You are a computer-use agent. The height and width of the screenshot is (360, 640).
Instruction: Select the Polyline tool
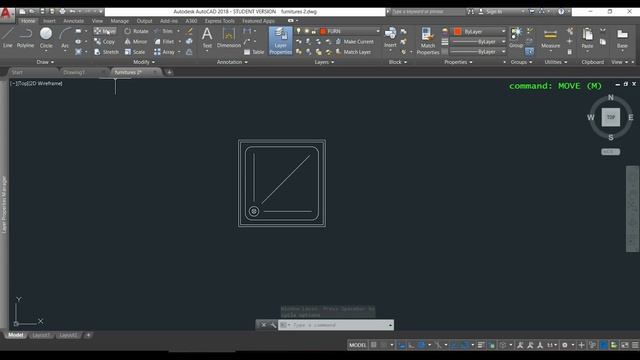coord(25,38)
